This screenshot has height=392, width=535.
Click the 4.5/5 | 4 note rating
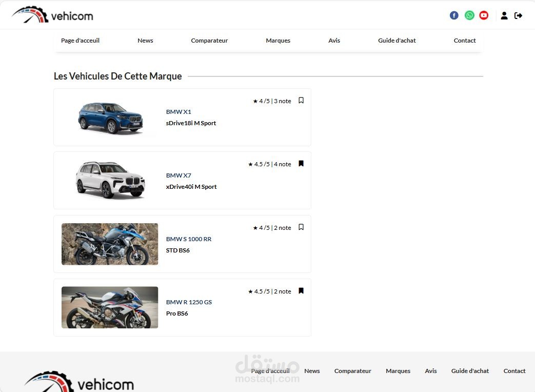(269, 164)
